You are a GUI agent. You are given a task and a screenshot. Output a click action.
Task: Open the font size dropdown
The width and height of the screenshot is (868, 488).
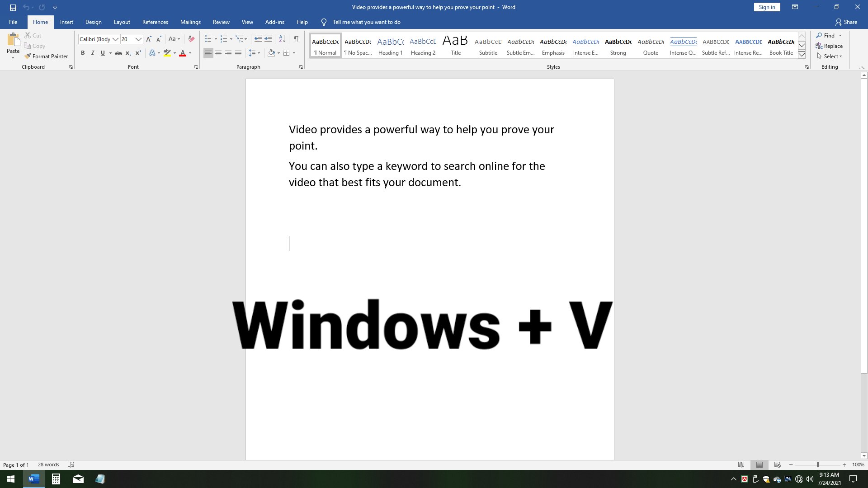click(x=138, y=39)
